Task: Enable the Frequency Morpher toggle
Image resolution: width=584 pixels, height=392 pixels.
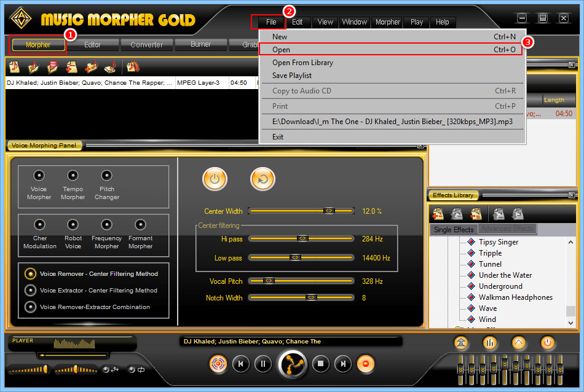Action: pyautogui.click(x=106, y=224)
